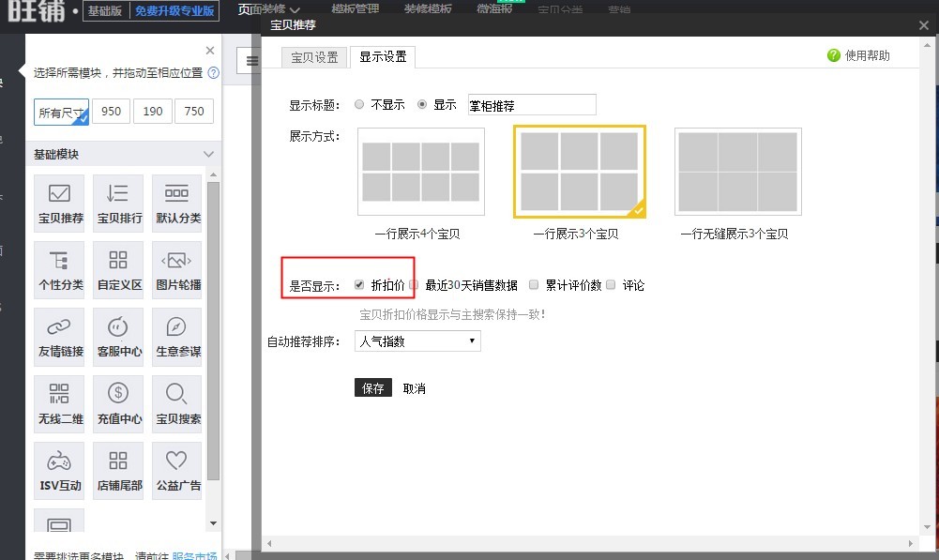The width and height of the screenshot is (939, 560).
Task: Switch to 显示设置 tab
Action: 383,57
